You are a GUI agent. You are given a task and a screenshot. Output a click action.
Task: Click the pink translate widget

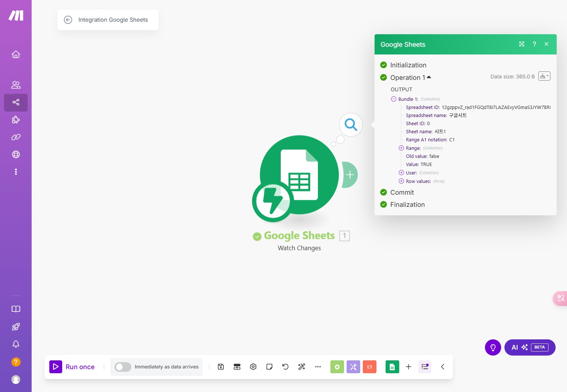(560, 298)
